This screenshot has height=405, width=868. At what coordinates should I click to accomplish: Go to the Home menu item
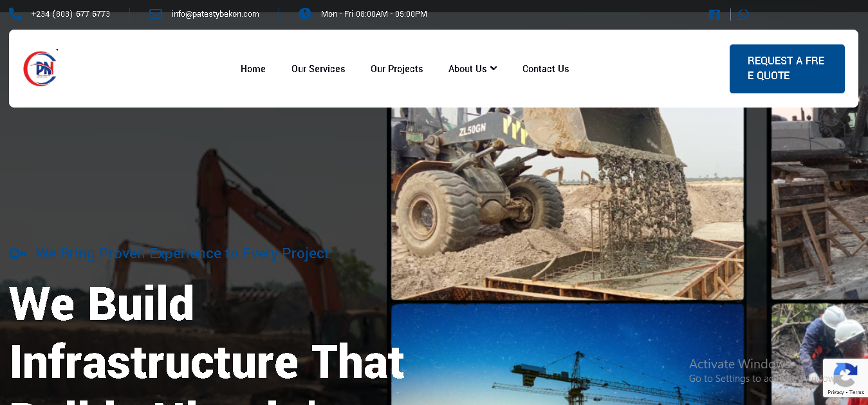(253, 69)
